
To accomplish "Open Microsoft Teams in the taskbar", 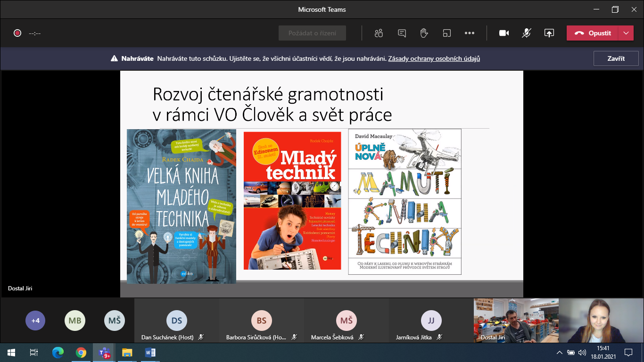I will tap(104, 352).
